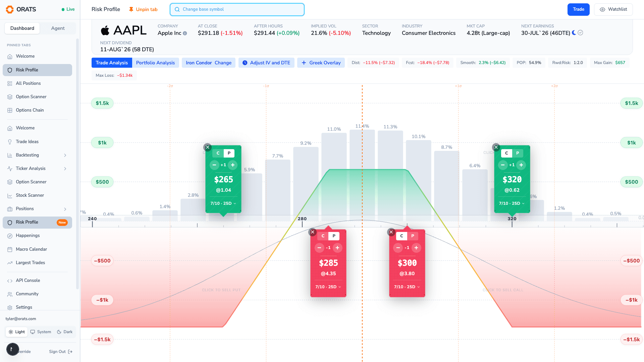Image resolution: width=644 pixels, height=362 pixels.
Task: Click the All Positions list icon
Action: point(10,83)
